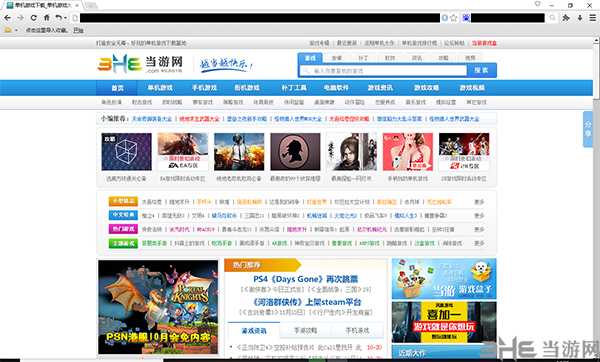Expand the bookmarks folder dropdown arrow
This screenshot has width=600, height=362.
[16, 30]
